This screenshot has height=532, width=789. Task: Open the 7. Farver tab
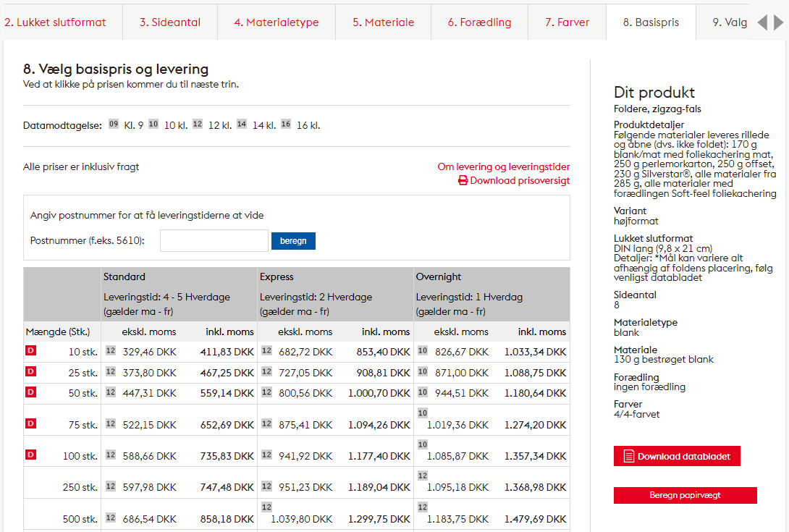point(567,22)
